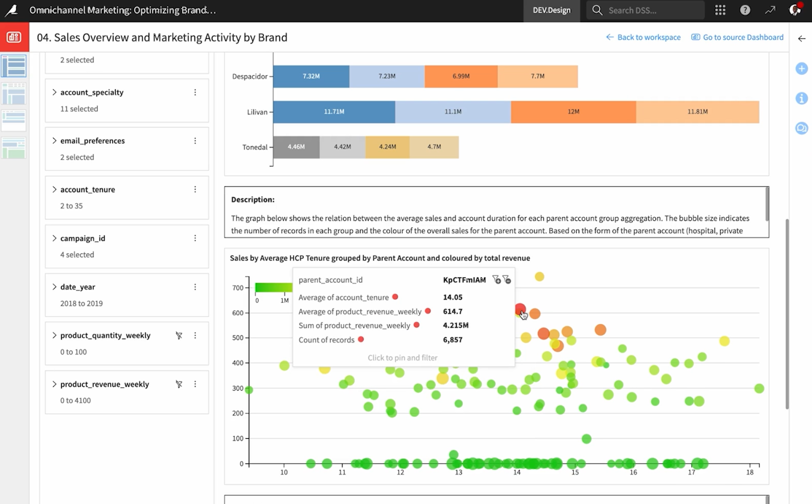Screen dimensions: 812x504
Task: Open the applications grid menu
Action: click(720, 10)
